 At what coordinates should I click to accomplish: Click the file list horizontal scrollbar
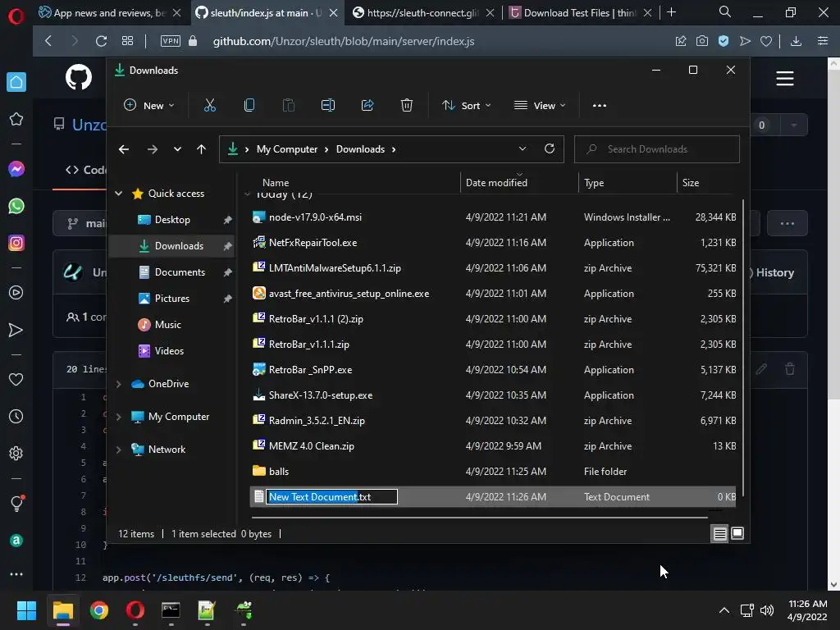[479, 518]
